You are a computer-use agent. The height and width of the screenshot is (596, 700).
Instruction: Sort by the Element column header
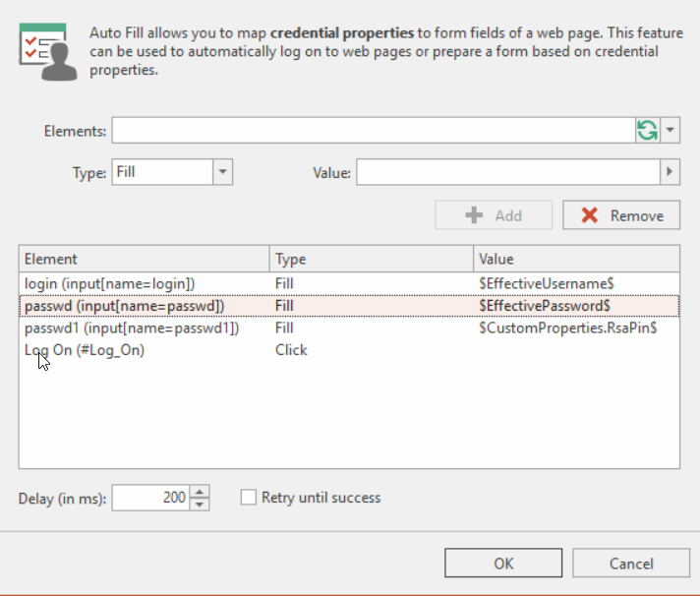(x=144, y=260)
